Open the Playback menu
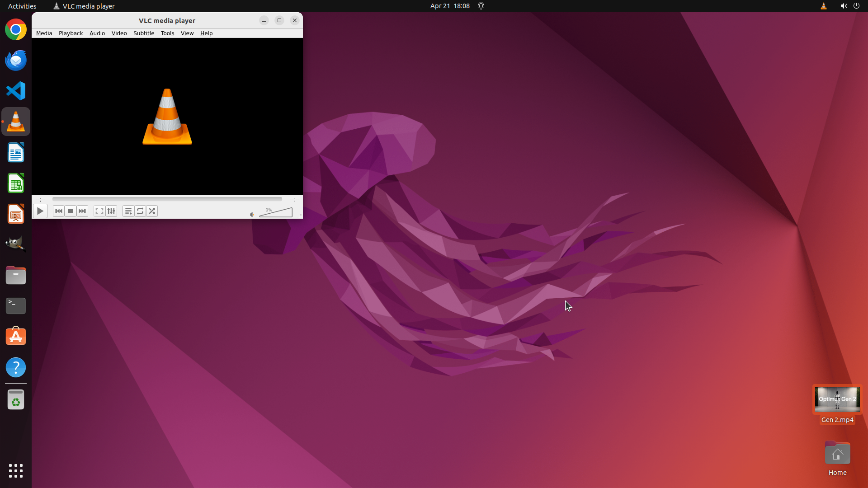Image resolution: width=868 pixels, height=488 pixels. [x=71, y=33]
